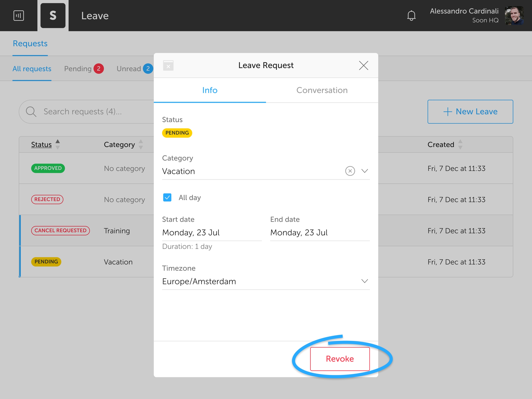
Task: Switch to the Conversation tab
Action: click(x=322, y=90)
